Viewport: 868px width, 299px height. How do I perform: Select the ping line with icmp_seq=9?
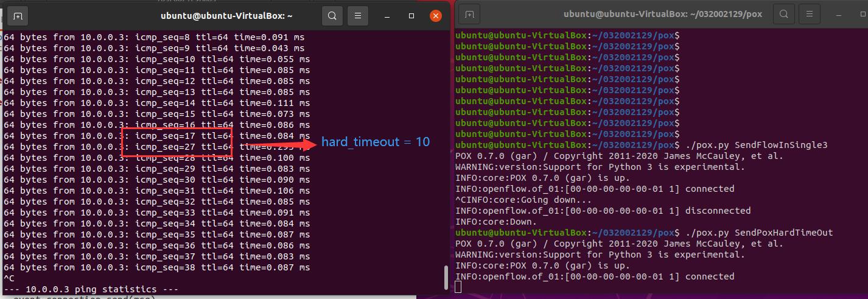pos(154,48)
